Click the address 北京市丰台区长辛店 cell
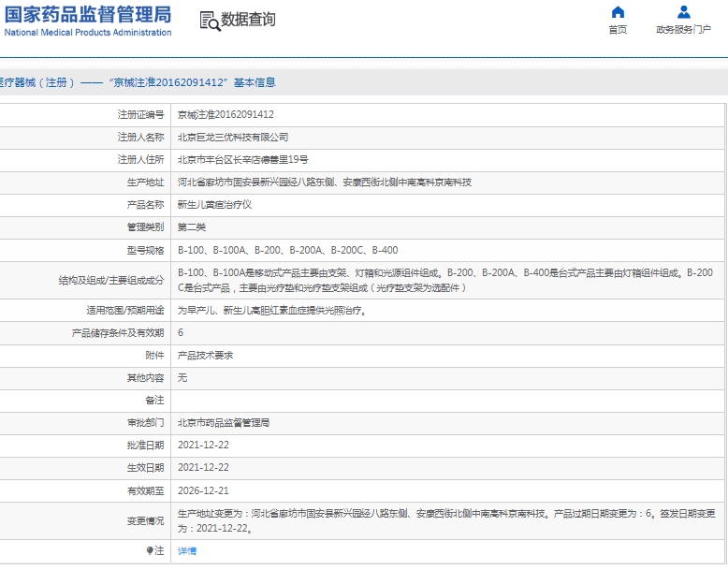Viewport: 728px width, 570px height. coord(242,160)
